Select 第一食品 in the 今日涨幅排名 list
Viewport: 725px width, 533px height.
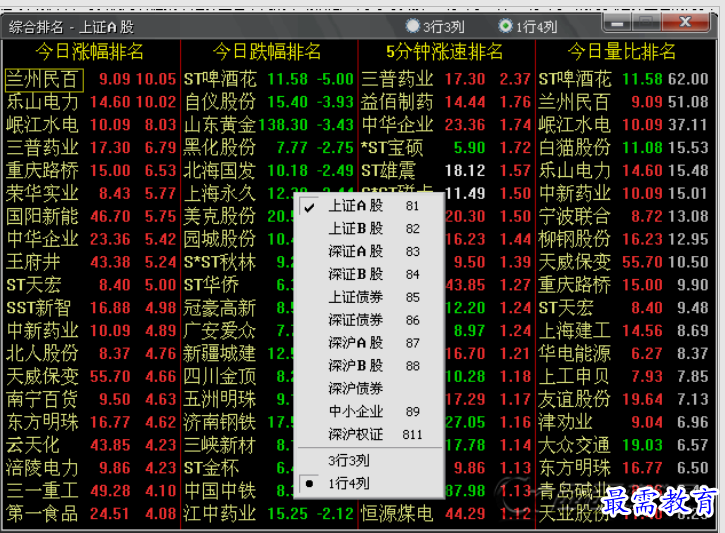[x=42, y=514]
